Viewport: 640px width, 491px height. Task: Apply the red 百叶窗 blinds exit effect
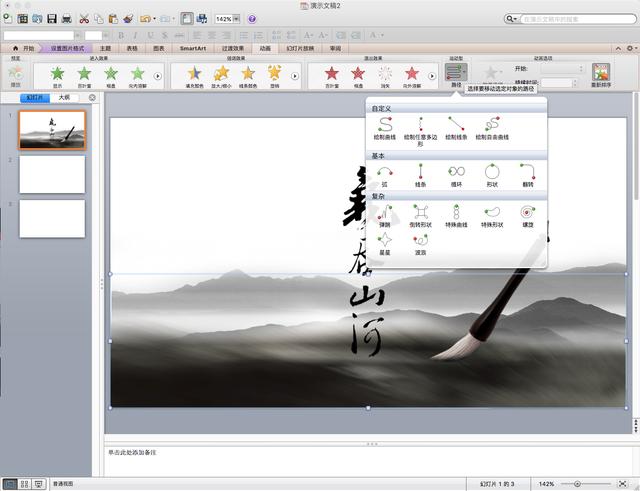(332, 77)
